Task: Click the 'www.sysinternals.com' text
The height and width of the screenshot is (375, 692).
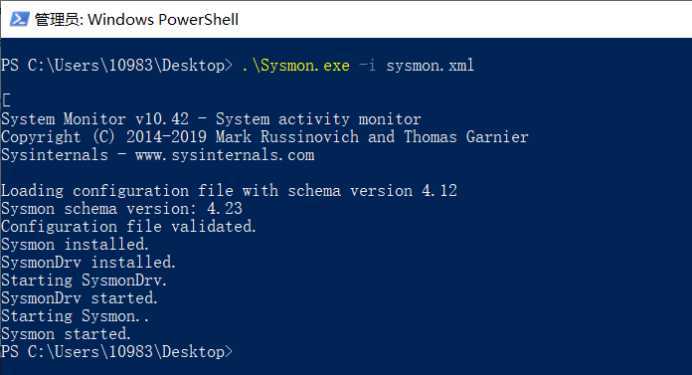Action: tap(225, 155)
